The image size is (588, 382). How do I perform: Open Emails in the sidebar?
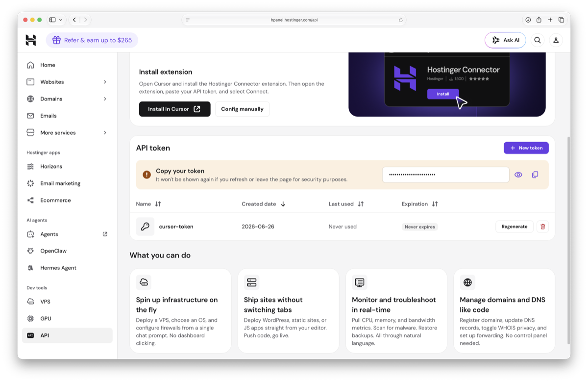[67, 116]
